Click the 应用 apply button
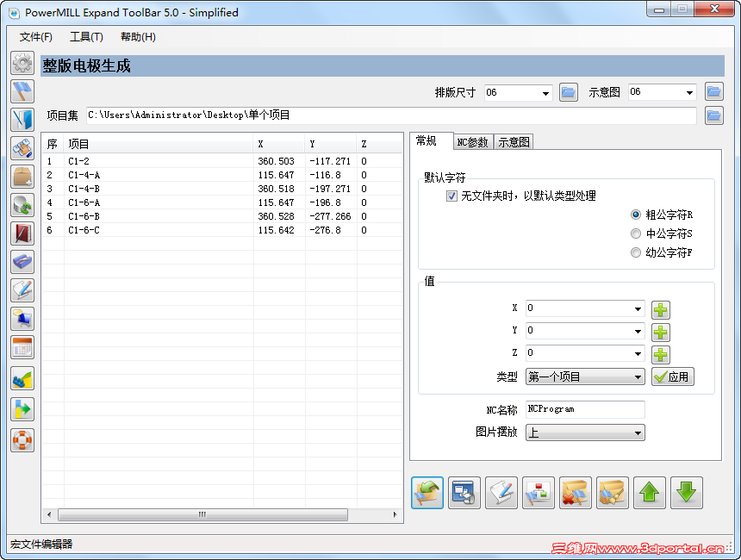The height and width of the screenshot is (560, 741). click(x=672, y=376)
